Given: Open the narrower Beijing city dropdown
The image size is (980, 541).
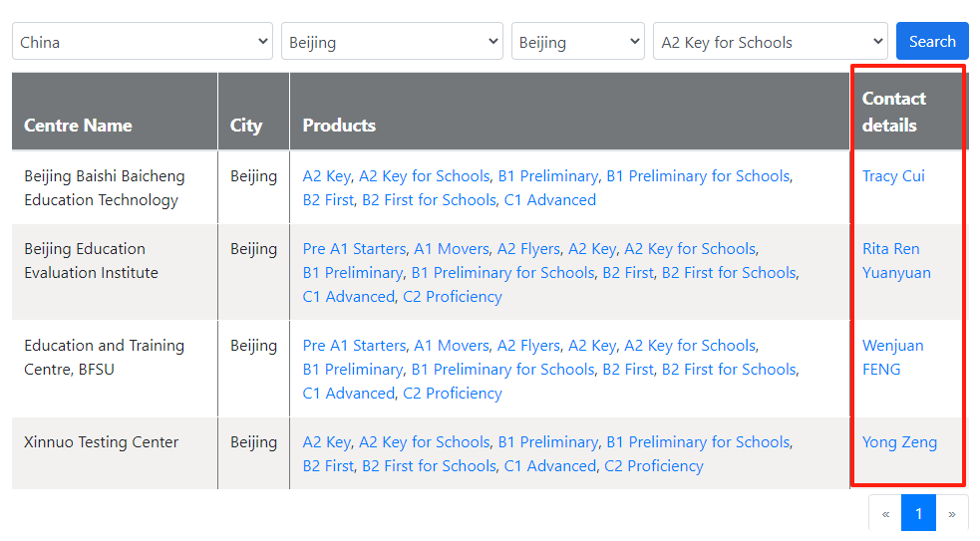Looking at the screenshot, I should (x=578, y=41).
